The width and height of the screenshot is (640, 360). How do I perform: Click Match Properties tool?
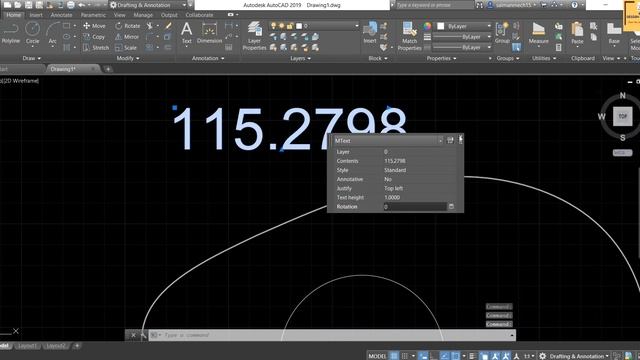[x=409, y=36]
